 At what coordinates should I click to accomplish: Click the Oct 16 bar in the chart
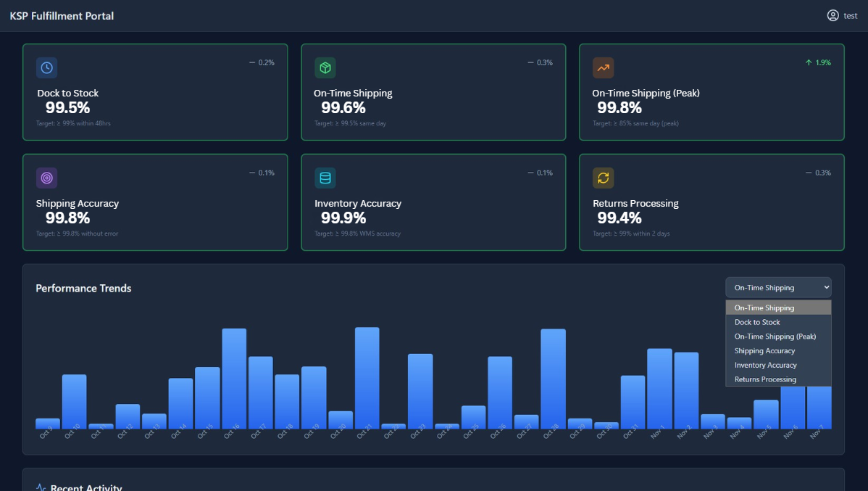point(234,377)
